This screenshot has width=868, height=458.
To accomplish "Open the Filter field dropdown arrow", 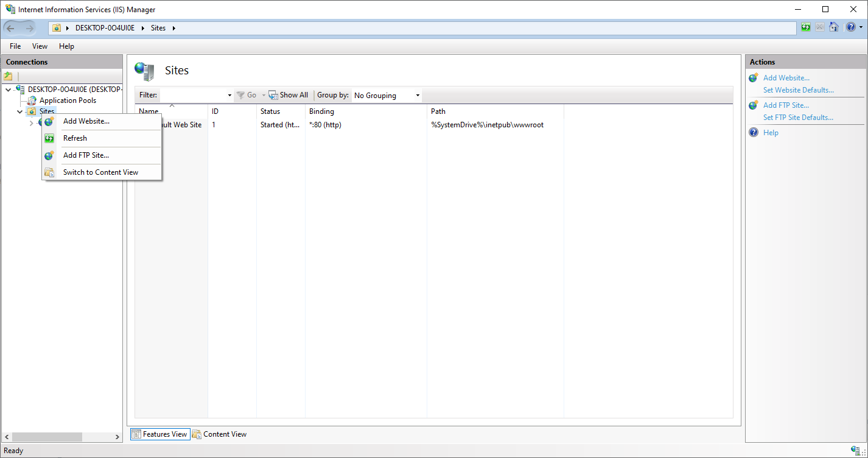I will [229, 95].
